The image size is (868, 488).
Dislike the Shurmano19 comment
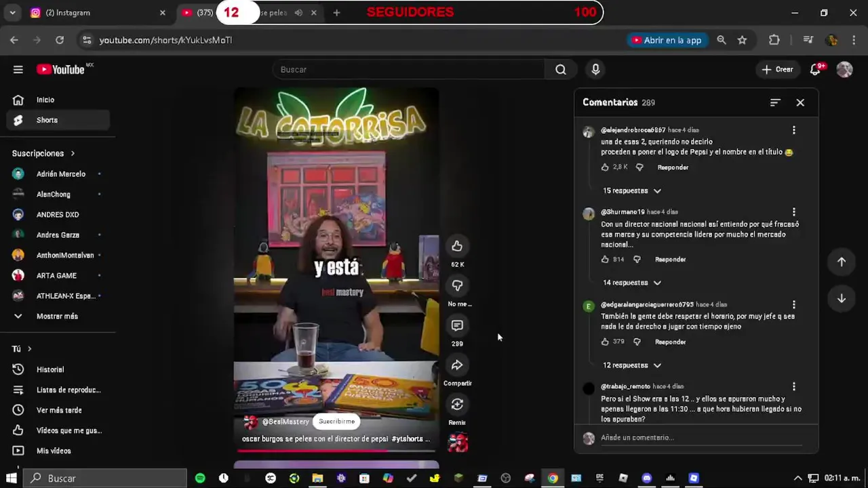pyautogui.click(x=637, y=259)
